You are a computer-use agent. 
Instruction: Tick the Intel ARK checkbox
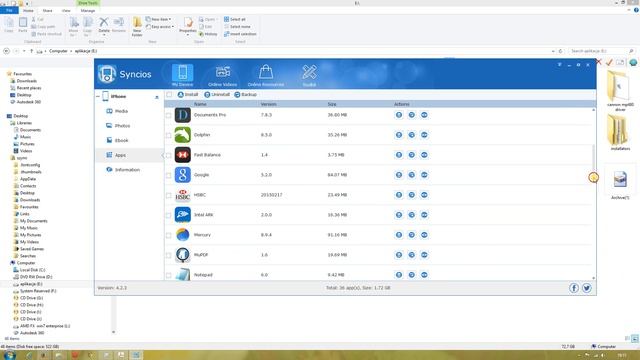(169, 216)
